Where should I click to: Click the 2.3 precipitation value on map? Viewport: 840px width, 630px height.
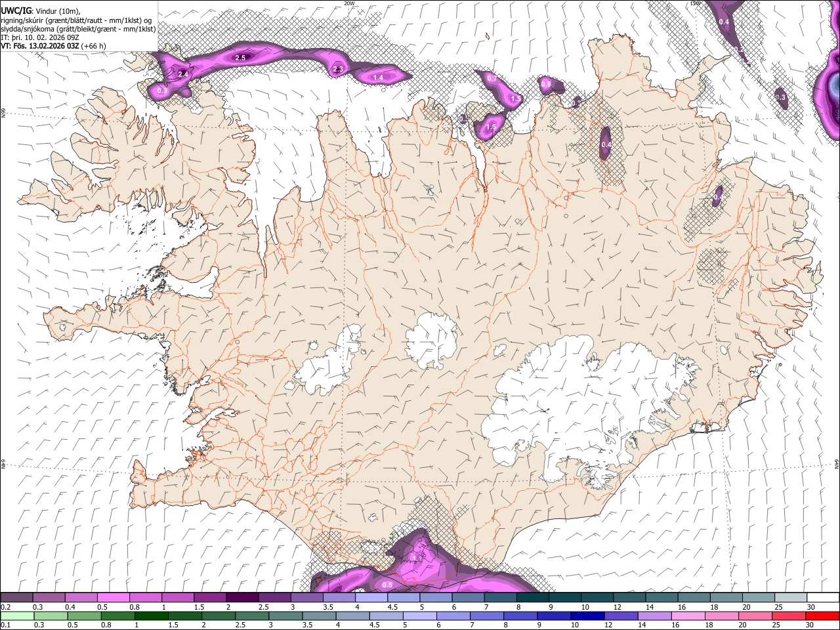click(x=338, y=69)
